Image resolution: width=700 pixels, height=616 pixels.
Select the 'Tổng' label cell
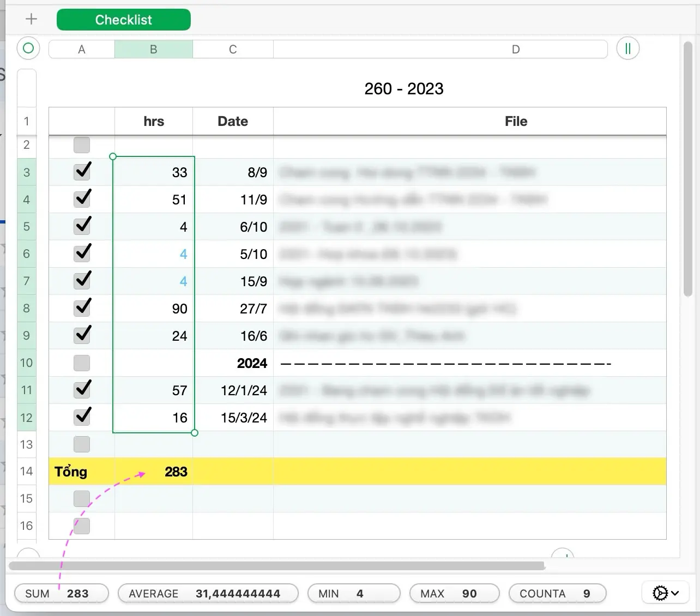[82, 472]
